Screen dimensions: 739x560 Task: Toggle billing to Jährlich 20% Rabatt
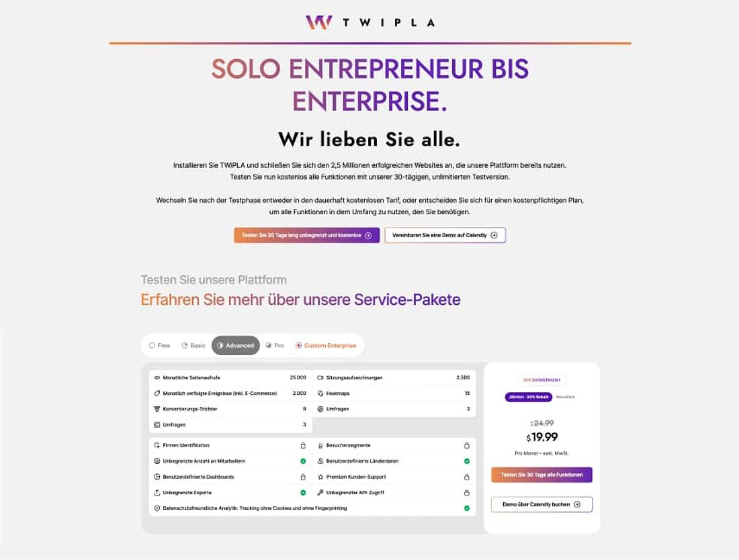pyautogui.click(x=528, y=397)
